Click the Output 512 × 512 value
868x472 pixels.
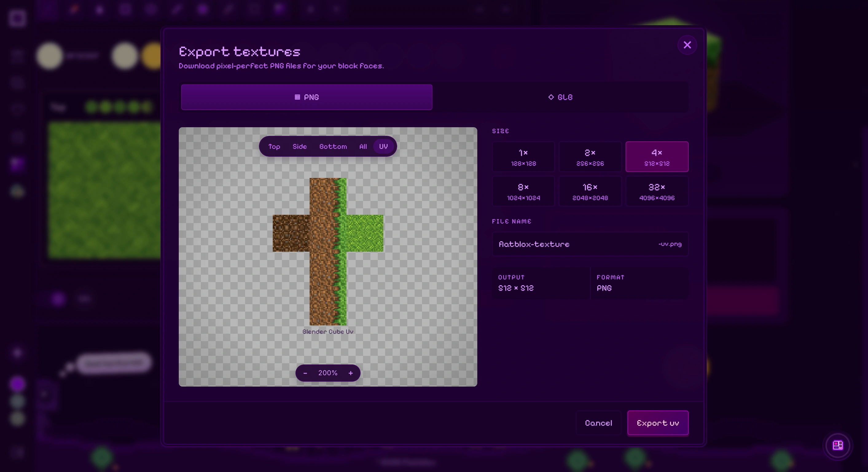516,288
